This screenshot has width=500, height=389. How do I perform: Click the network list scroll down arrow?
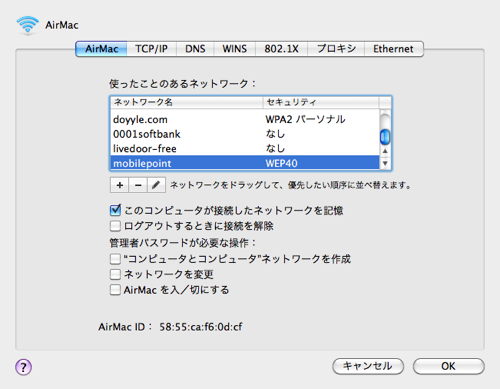coord(385,163)
